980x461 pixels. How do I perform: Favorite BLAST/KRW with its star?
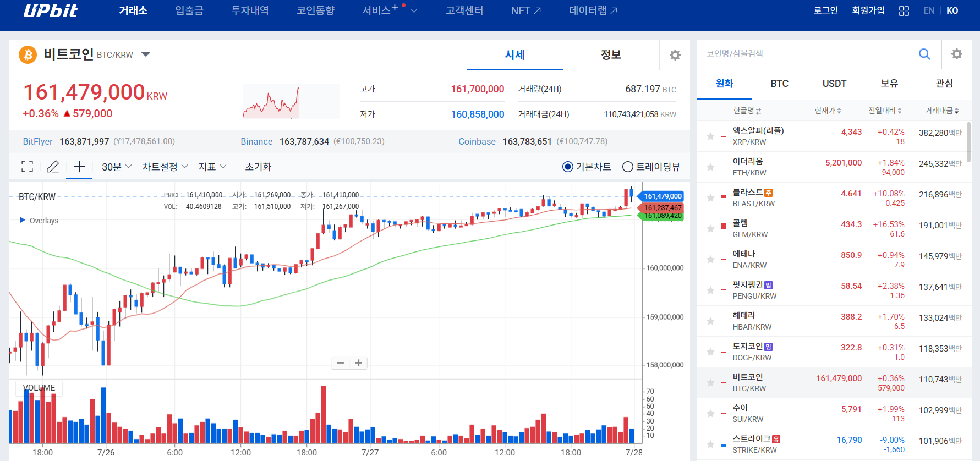coord(710,198)
